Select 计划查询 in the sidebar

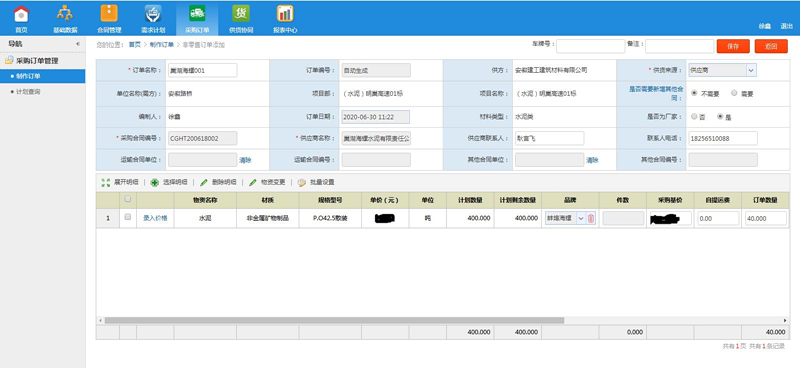tap(28, 92)
